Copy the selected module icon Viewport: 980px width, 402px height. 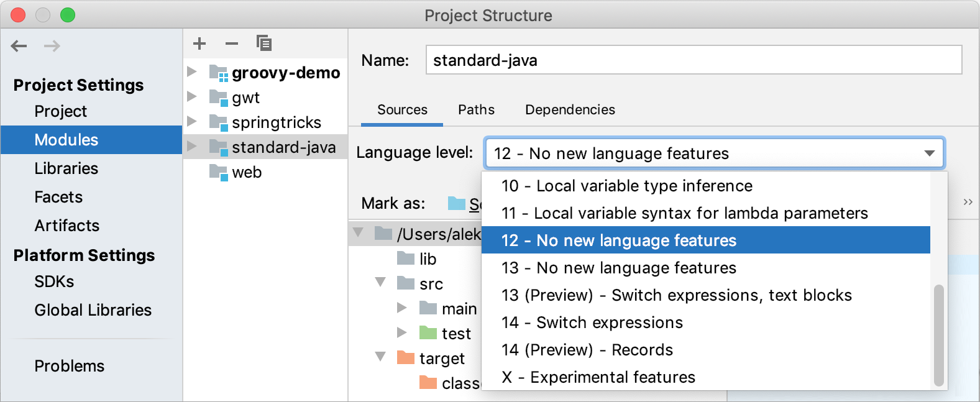264,43
